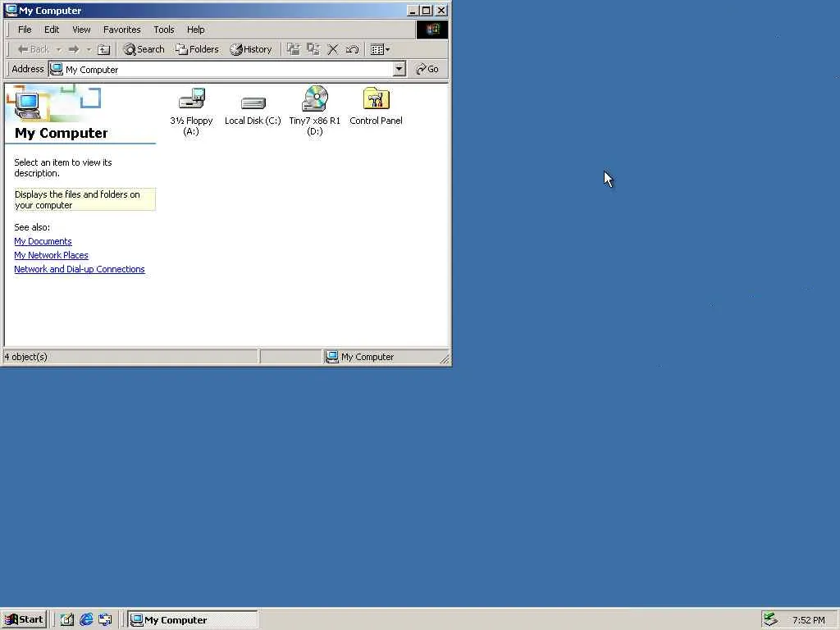Open the Edit menu
The width and height of the screenshot is (840, 630).
[x=52, y=30]
